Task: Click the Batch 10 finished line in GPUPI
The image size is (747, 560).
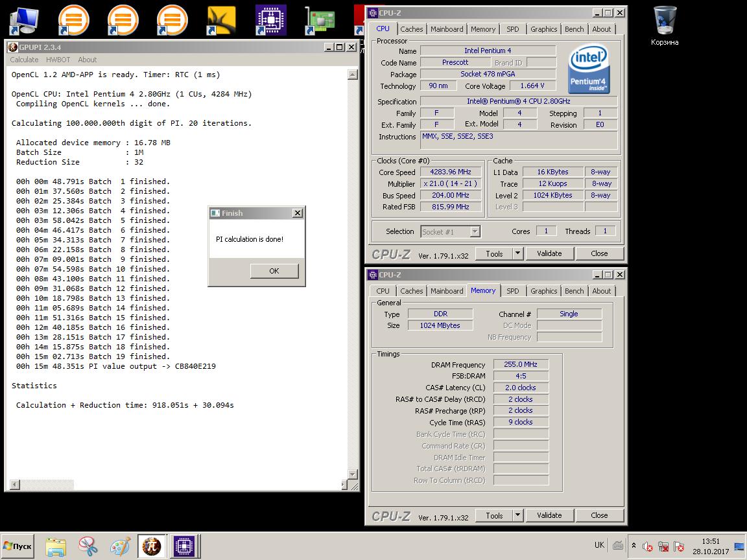Action: pyautogui.click(x=93, y=269)
